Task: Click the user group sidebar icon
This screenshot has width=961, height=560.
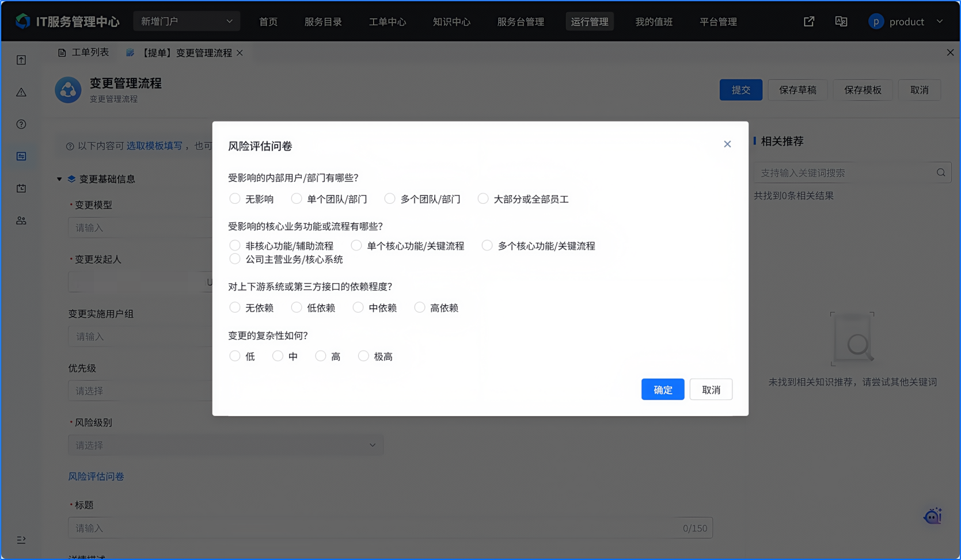Action: [21, 220]
